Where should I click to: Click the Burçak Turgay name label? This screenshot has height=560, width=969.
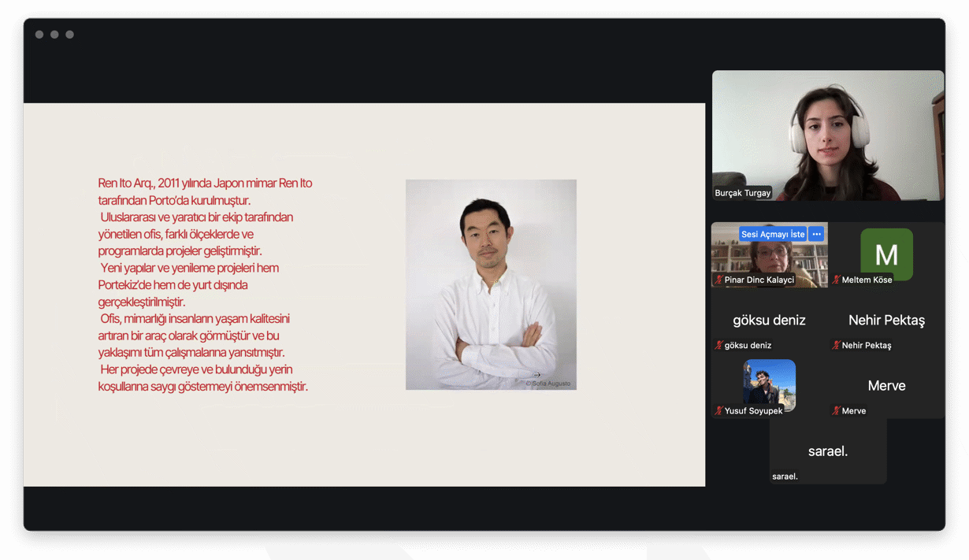pyautogui.click(x=742, y=193)
